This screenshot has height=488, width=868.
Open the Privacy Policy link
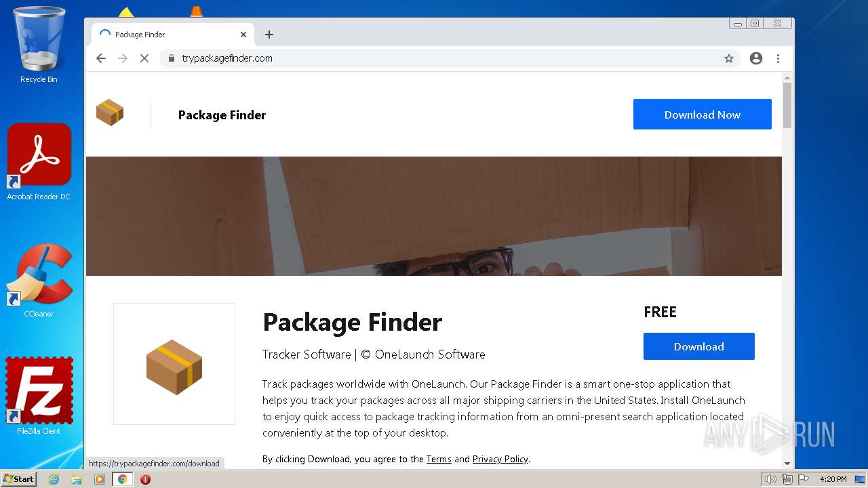pos(500,459)
